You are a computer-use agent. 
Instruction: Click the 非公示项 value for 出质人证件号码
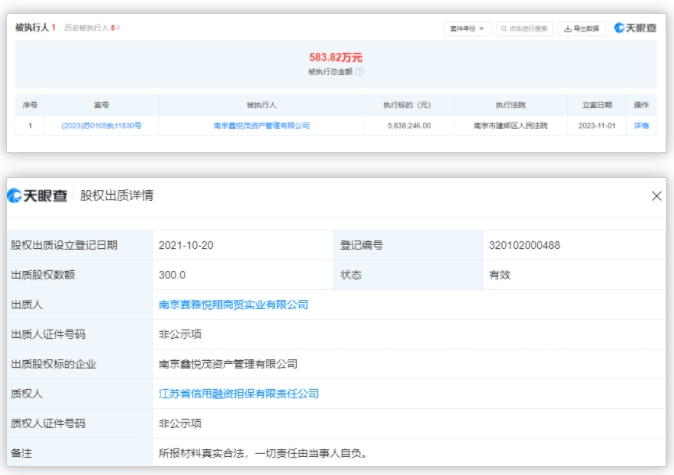(x=180, y=334)
